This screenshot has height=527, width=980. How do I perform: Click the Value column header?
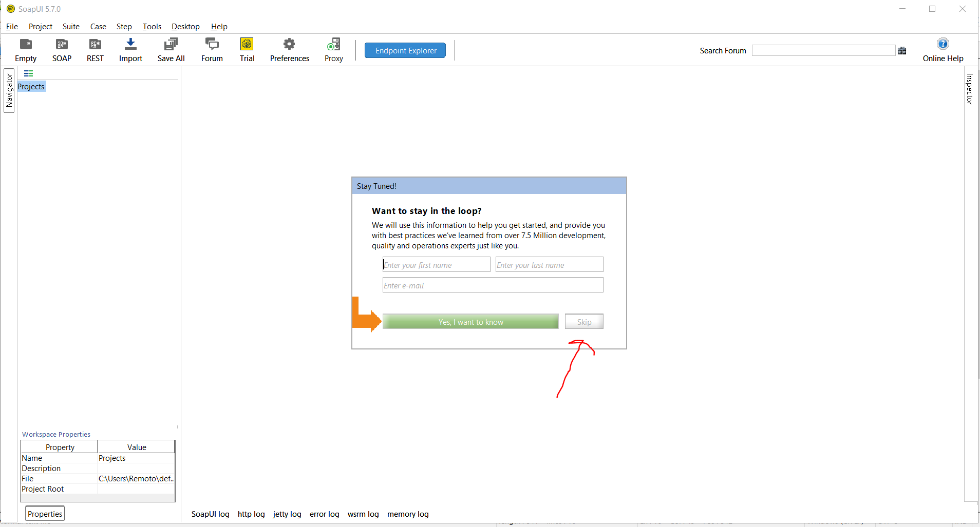tap(137, 447)
